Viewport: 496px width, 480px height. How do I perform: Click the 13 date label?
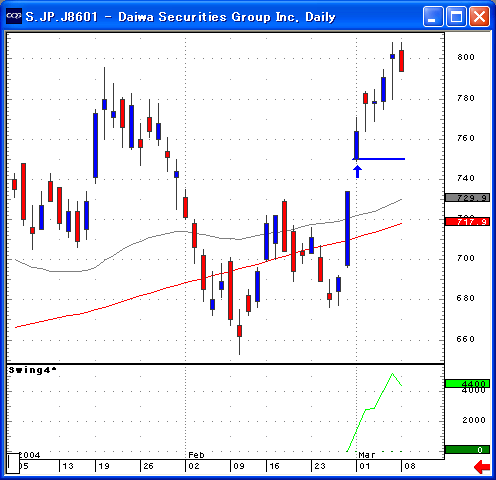click(x=68, y=466)
